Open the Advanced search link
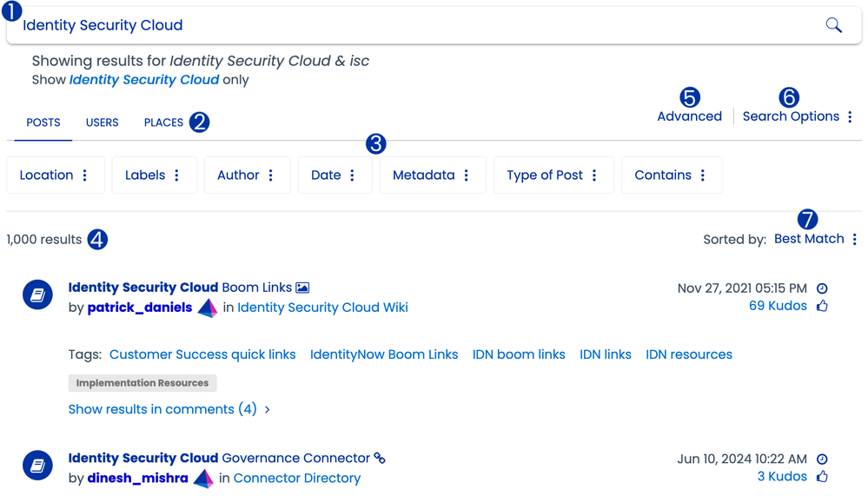868x496 pixels. pyautogui.click(x=689, y=116)
